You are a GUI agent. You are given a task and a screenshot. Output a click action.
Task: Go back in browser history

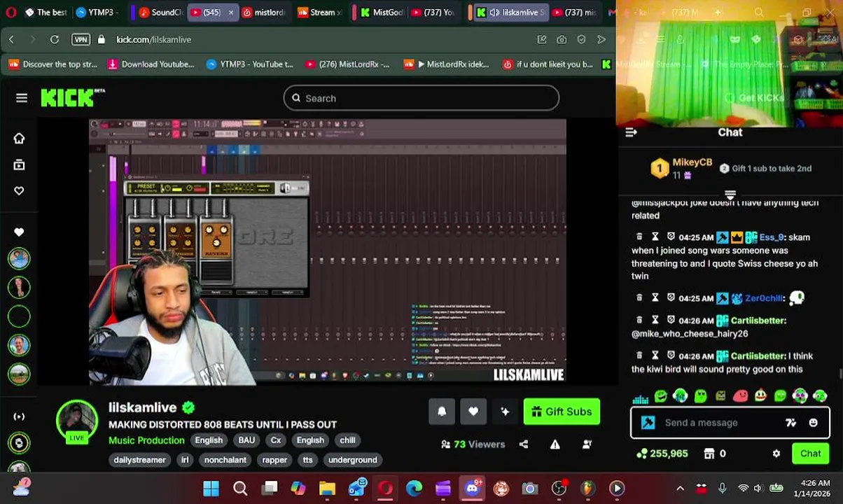pyautogui.click(x=11, y=40)
